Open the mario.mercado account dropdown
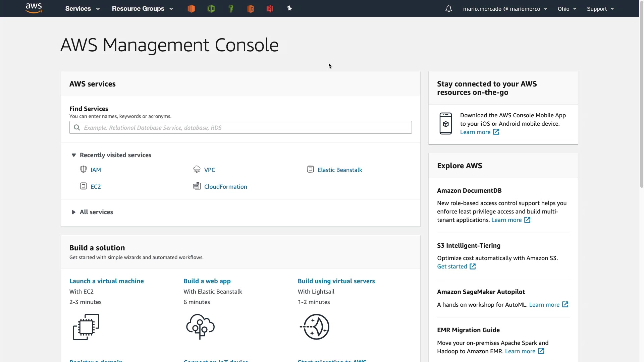This screenshot has width=644, height=362. tap(505, 9)
